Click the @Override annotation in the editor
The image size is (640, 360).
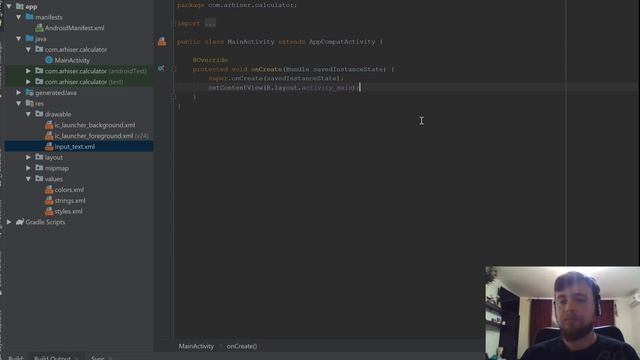(x=210, y=60)
